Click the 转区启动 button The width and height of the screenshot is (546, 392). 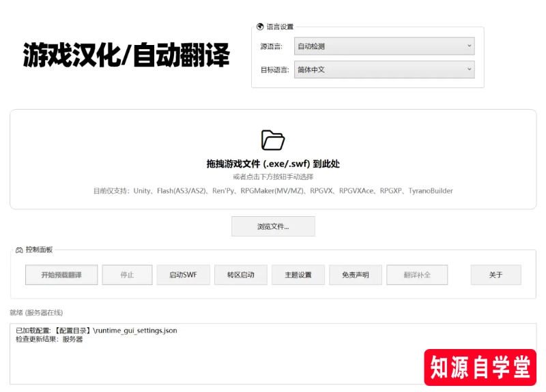pos(241,275)
